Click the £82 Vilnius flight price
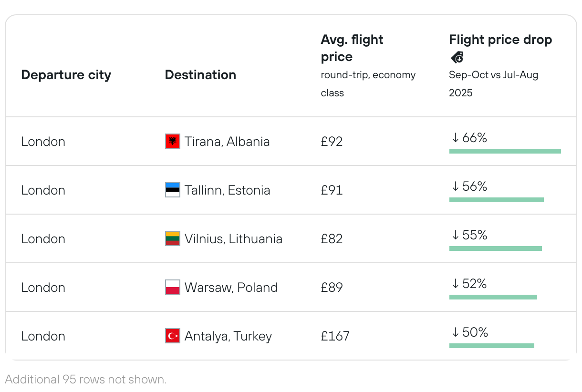 [332, 239]
